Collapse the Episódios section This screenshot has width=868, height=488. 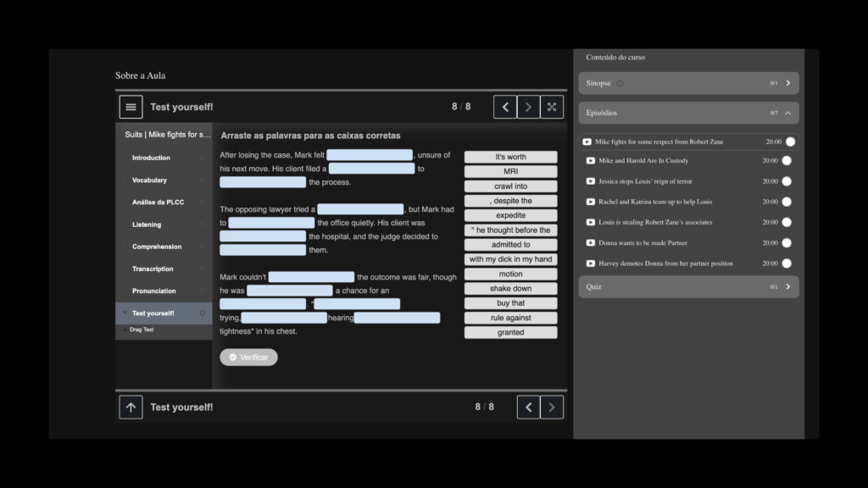point(787,113)
